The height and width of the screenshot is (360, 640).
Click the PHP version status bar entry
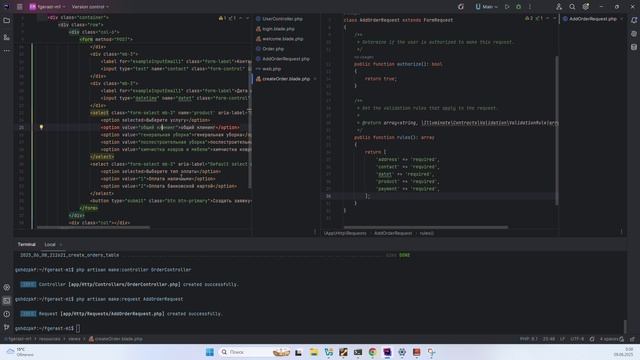[x=529, y=339]
